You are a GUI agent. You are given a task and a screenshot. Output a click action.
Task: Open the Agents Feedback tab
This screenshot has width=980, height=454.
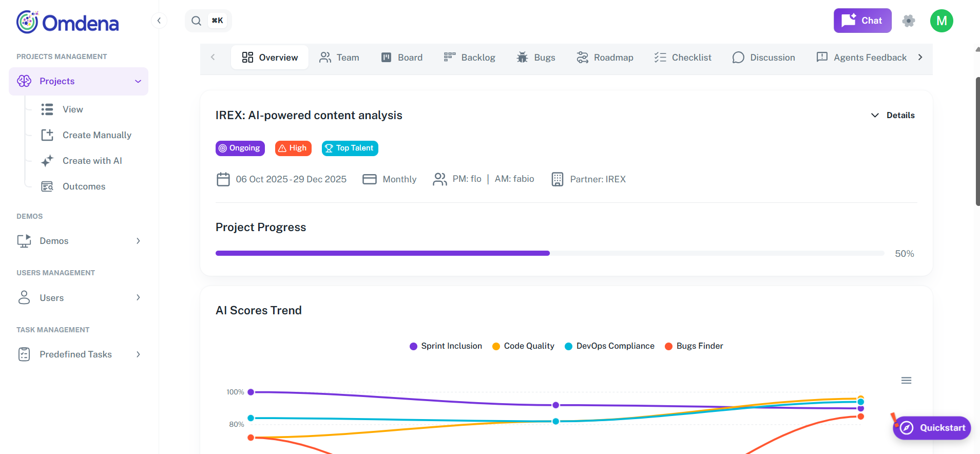(x=862, y=58)
